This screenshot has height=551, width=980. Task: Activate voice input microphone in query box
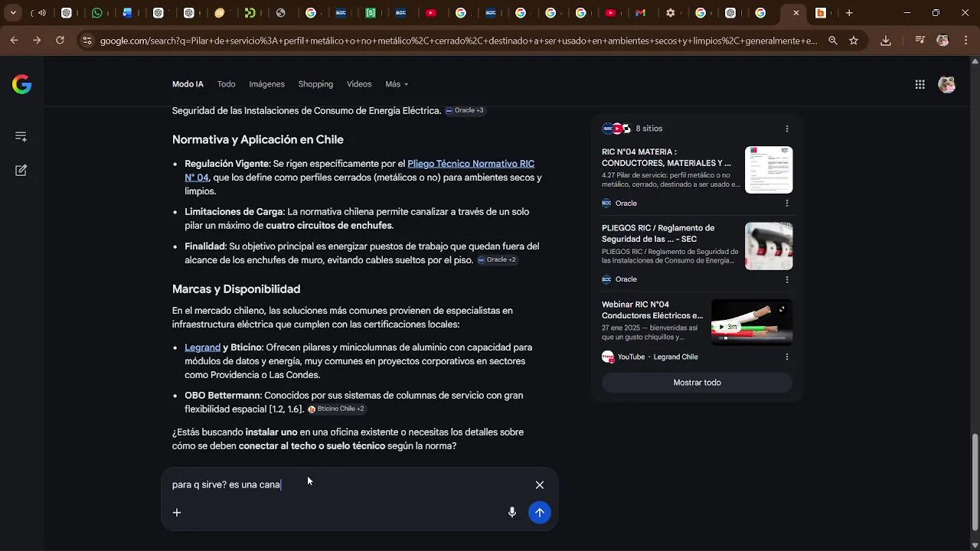[x=512, y=513]
